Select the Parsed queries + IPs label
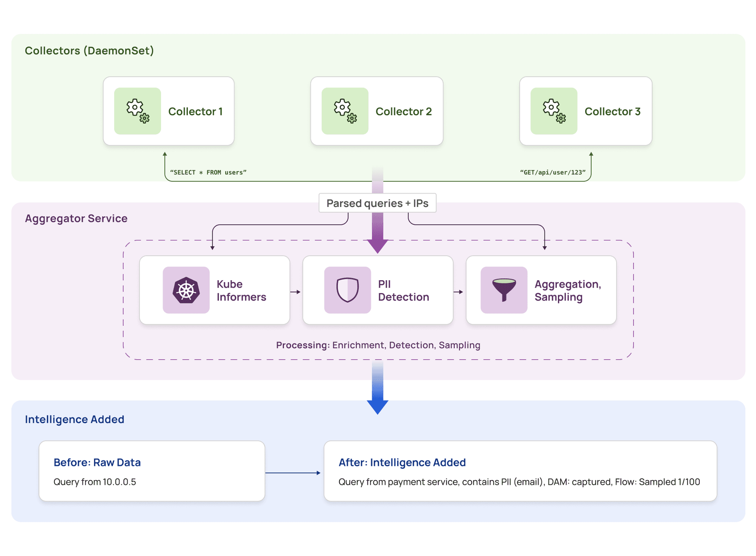756x556 pixels. click(377, 203)
